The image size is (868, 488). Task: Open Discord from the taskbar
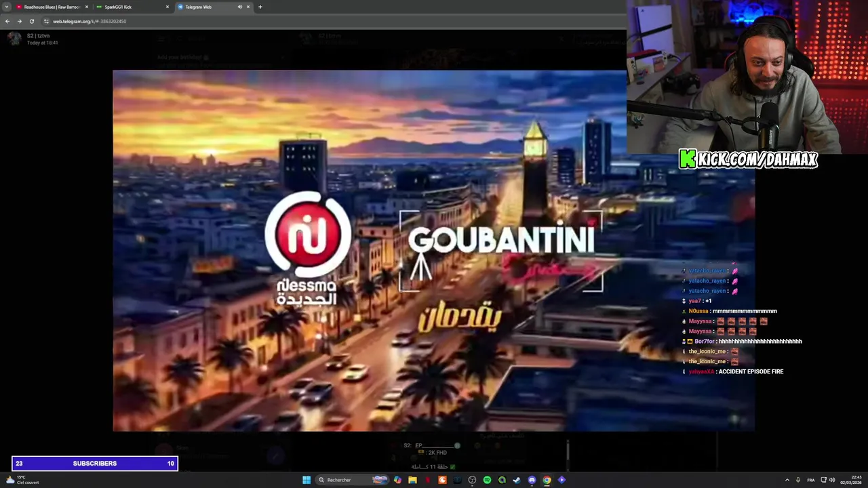click(532, 480)
